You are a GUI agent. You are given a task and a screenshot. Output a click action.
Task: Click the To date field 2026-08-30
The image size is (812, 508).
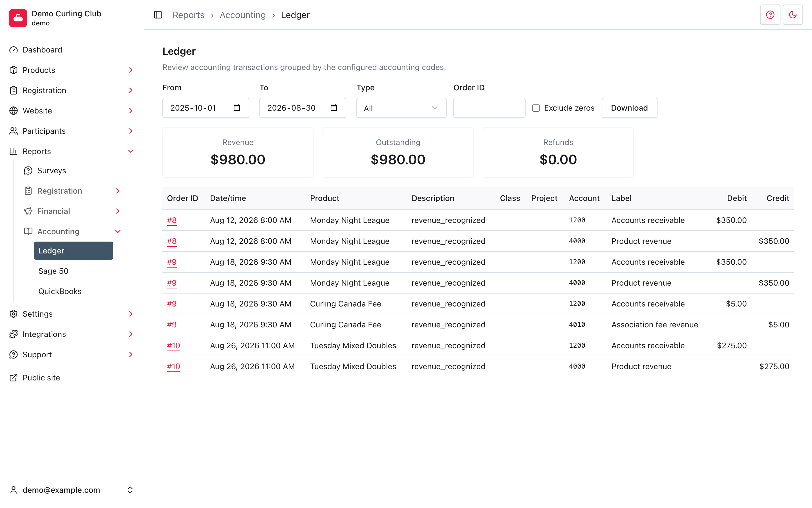tap(302, 108)
